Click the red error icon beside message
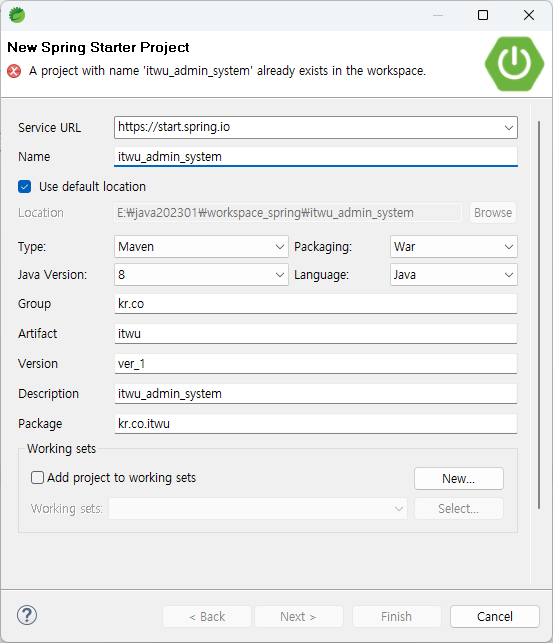 [14, 71]
